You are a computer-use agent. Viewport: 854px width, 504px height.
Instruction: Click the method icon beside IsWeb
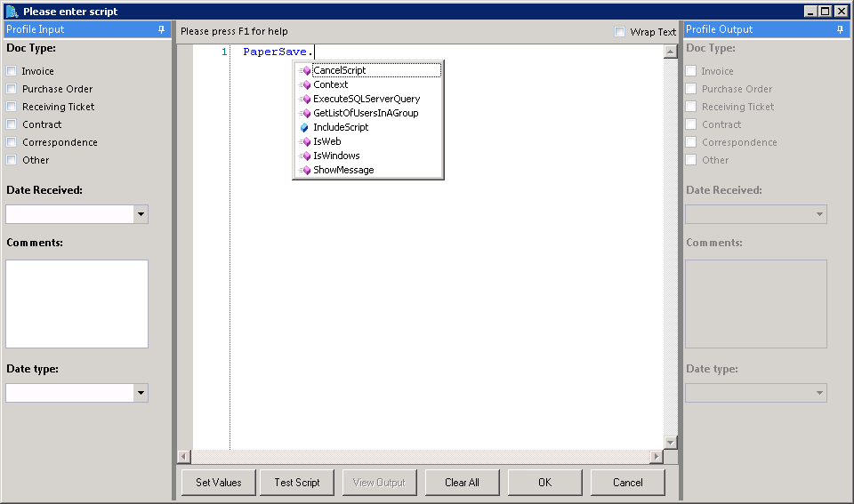pyautogui.click(x=305, y=141)
